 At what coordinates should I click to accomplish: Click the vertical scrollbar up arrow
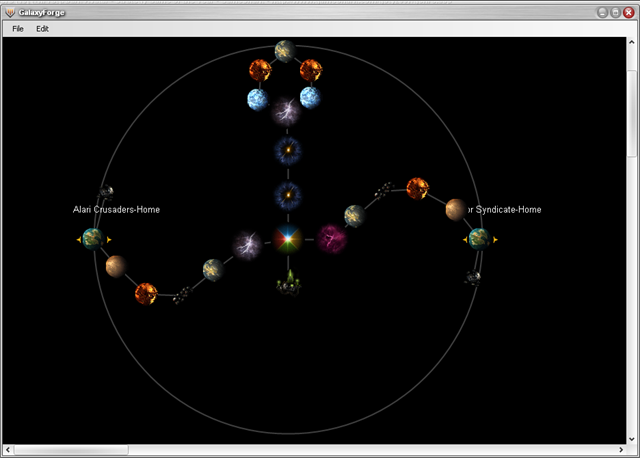pos(631,42)
